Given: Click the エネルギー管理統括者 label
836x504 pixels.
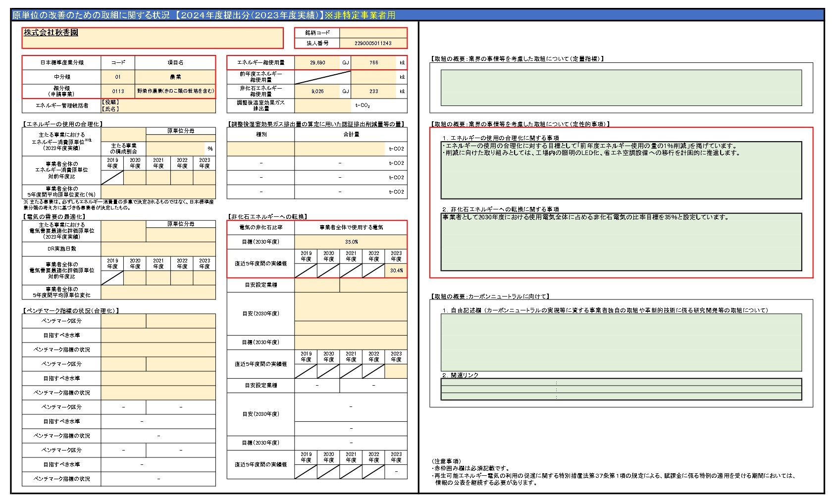Looking at the screenshot, I should coord(61,105).
